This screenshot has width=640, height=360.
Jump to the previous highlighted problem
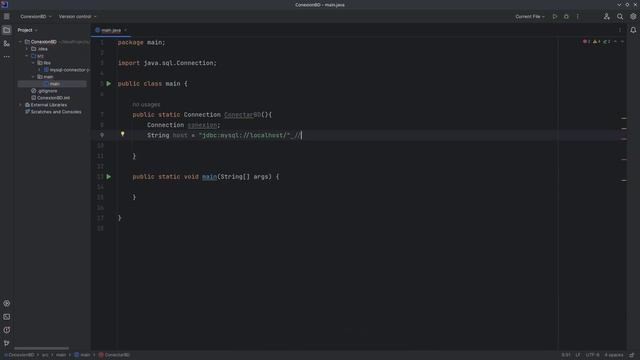[x=616, y=42]
